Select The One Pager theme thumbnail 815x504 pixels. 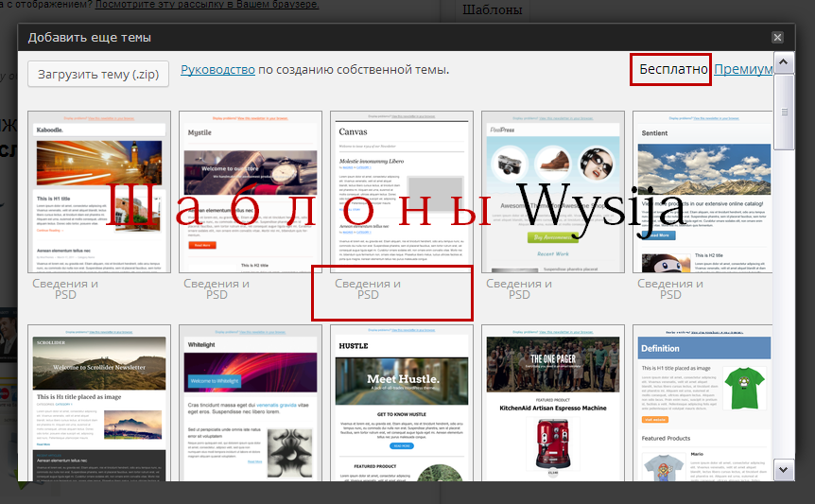(x=553, y=403)
